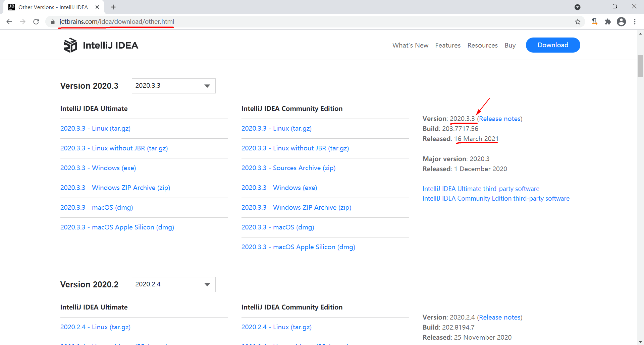Click the Released 1 December 2020 text
644x345 pixels.
tap(465, 169)
